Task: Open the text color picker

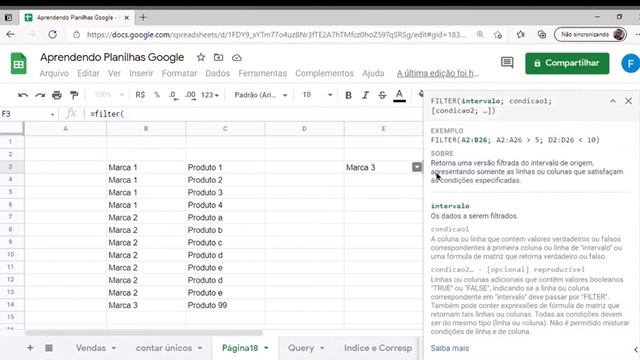Action: click(x=399, y=95)
